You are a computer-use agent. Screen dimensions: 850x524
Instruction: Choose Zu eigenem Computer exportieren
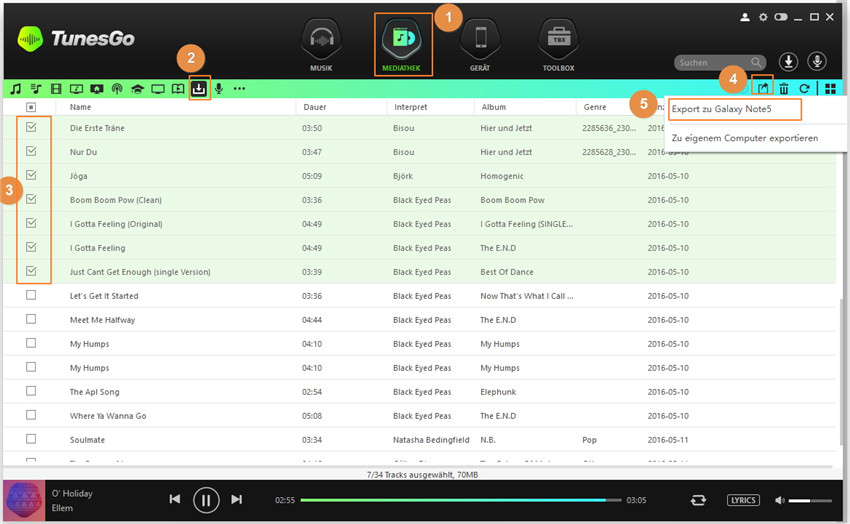[x=745, y=138]
